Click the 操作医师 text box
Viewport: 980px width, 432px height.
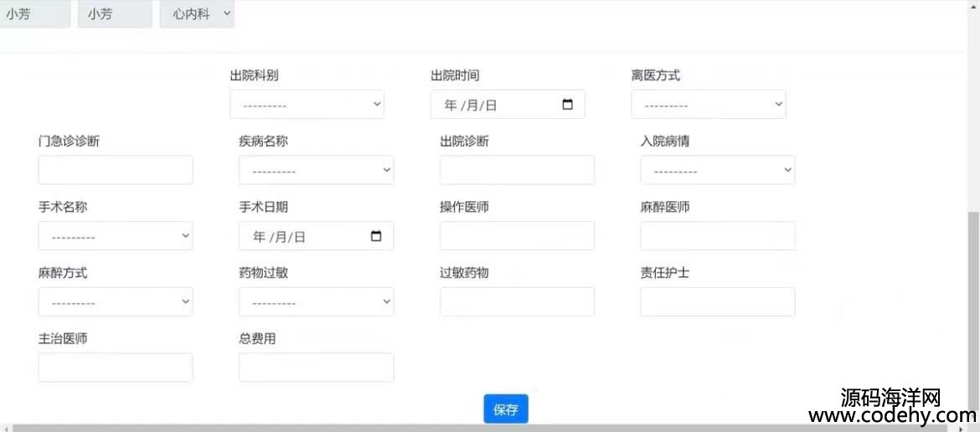coord(517,236)
